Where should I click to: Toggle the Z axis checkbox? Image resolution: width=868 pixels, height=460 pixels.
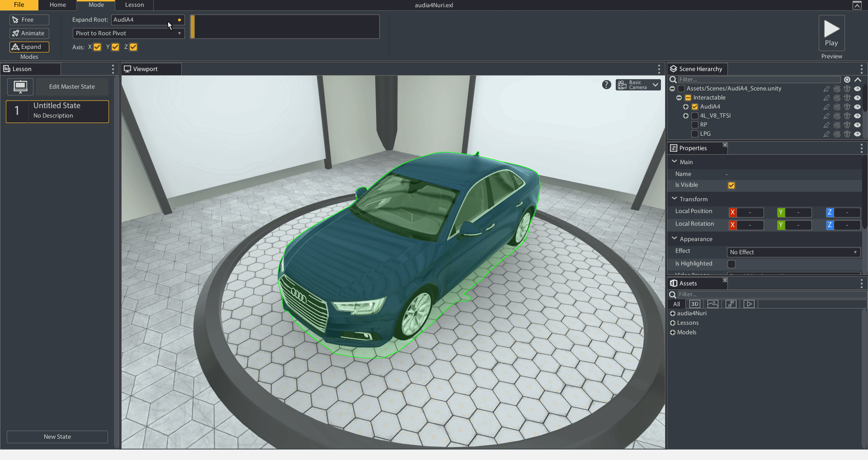pyautogui.click(x=133, y=47)
